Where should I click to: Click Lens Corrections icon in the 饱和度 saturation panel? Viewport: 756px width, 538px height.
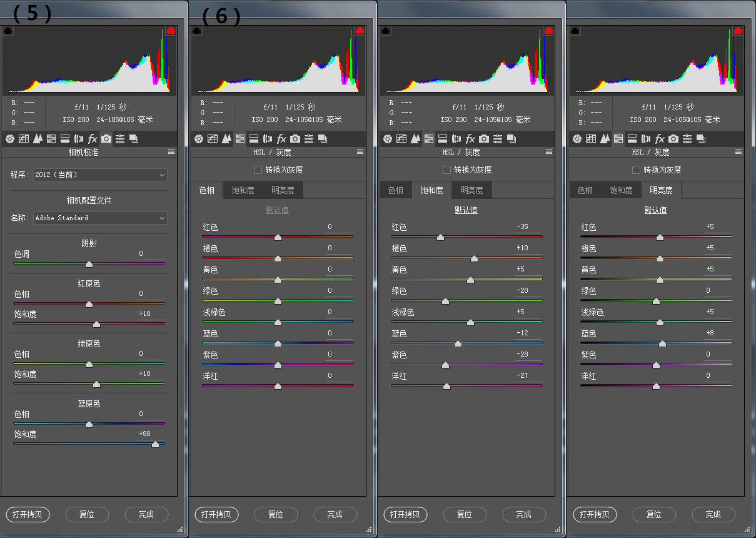tap(456, 139)
